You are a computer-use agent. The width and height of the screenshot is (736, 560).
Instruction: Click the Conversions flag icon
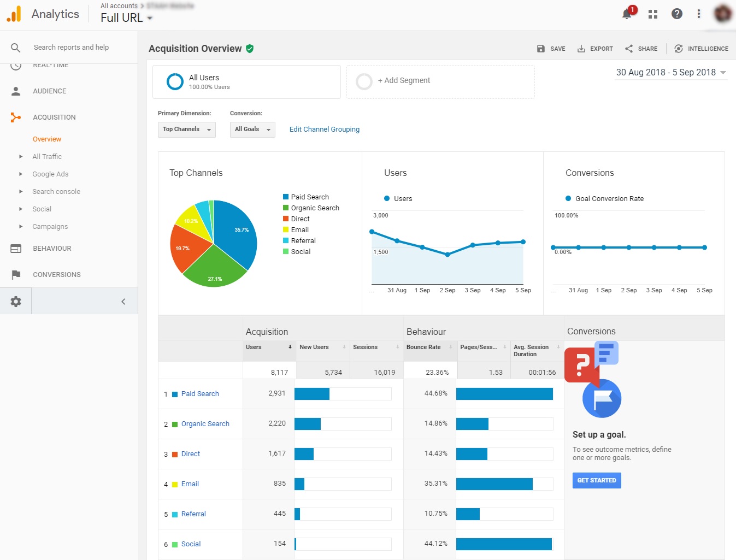[16, 275]
